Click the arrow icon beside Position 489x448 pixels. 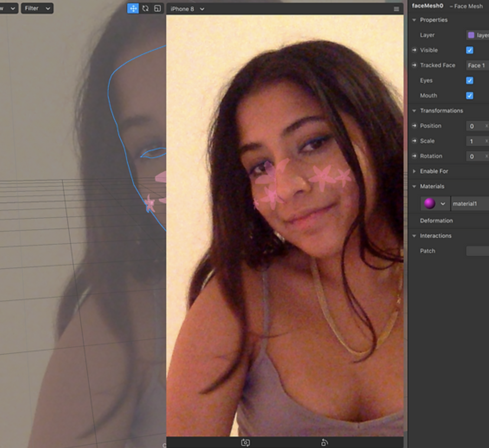click(414, 126)
